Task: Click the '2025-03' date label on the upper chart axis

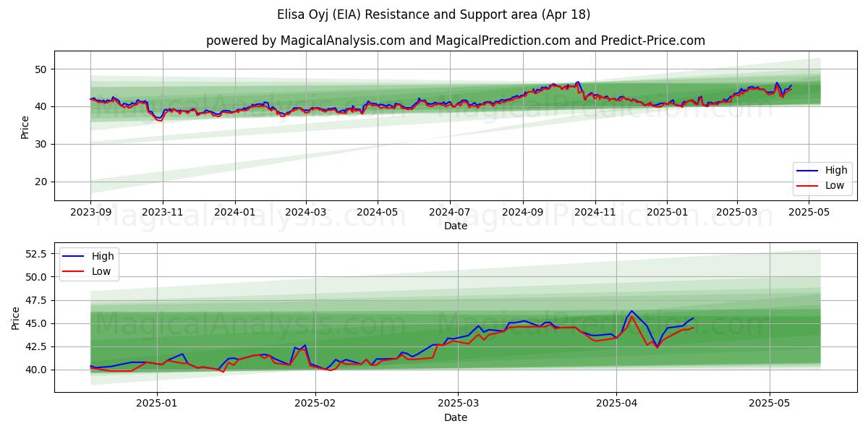Action: point(736,213)
